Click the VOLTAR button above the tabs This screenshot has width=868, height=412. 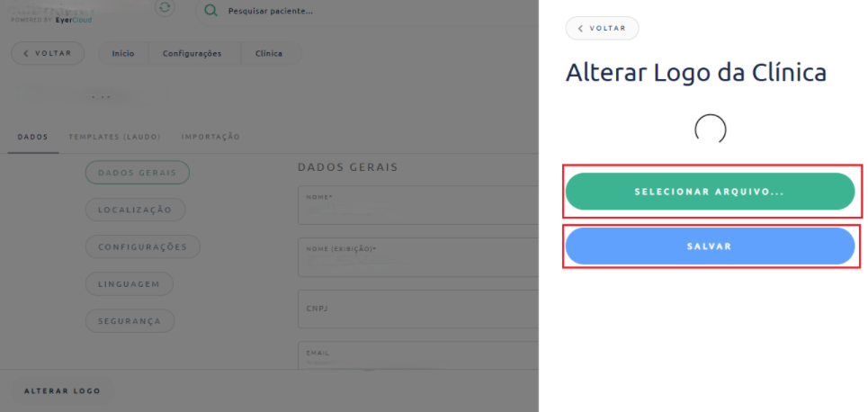(x=48, y=53)
